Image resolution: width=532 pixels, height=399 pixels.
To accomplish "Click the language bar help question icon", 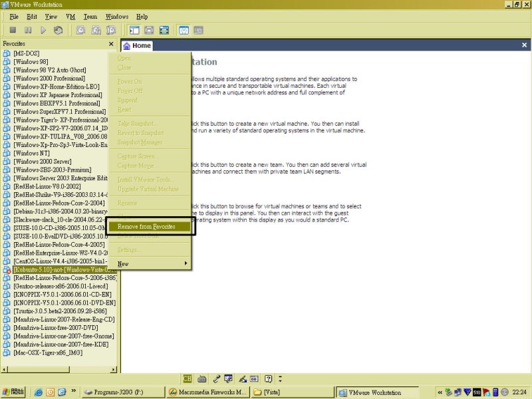I will (269, 378).
